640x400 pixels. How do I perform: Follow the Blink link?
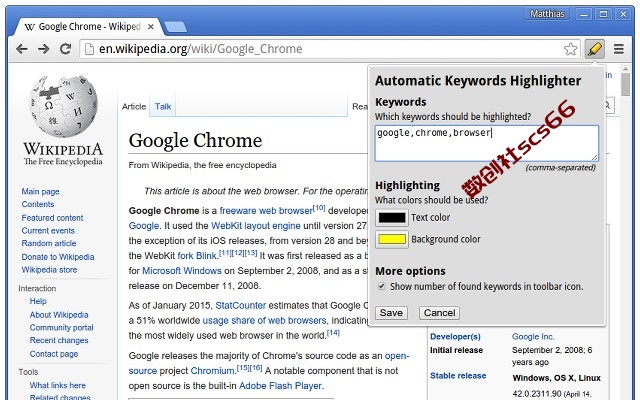205,256
